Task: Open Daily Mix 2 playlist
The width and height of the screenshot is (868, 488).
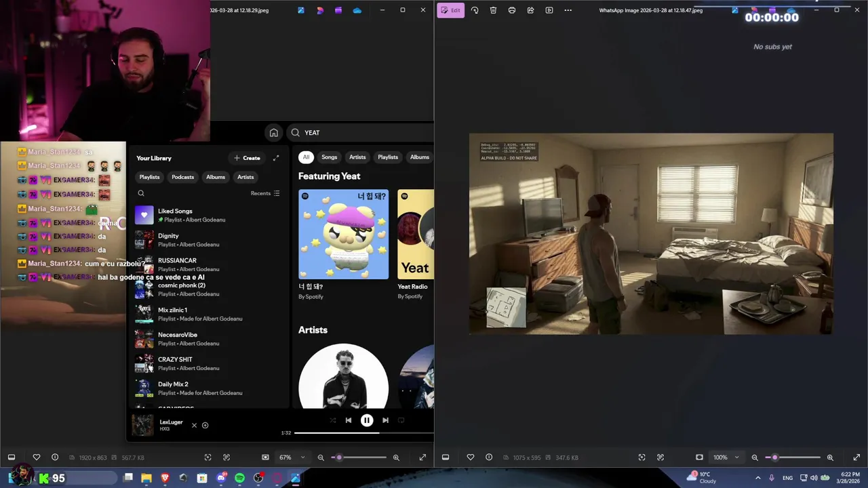Action: coord(208,388)
